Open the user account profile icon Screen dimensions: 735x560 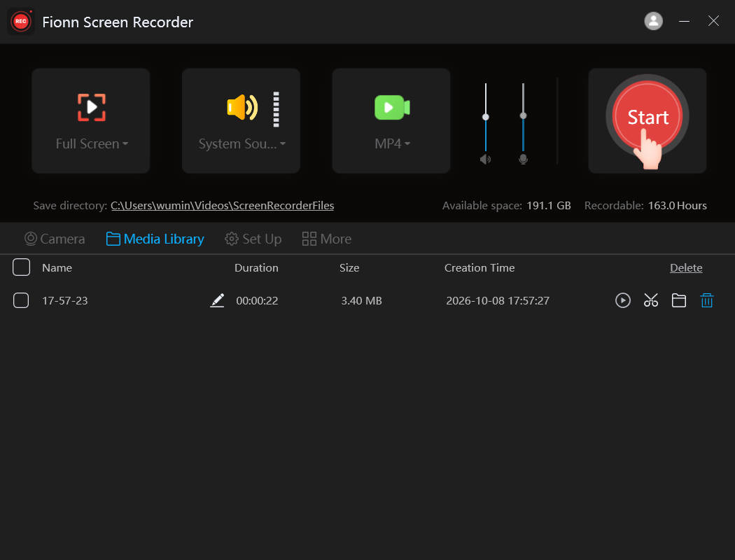(653, 21)
